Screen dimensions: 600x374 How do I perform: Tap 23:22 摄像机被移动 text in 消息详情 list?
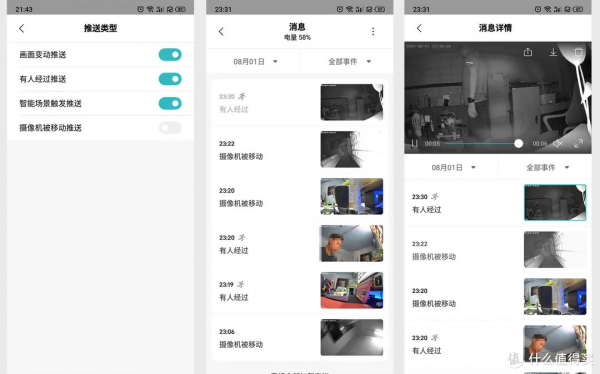coord(434,250)
